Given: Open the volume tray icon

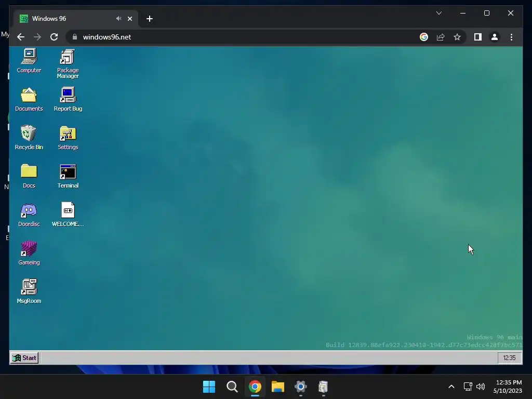Looking at the screenshot, I should click(481, 387).
